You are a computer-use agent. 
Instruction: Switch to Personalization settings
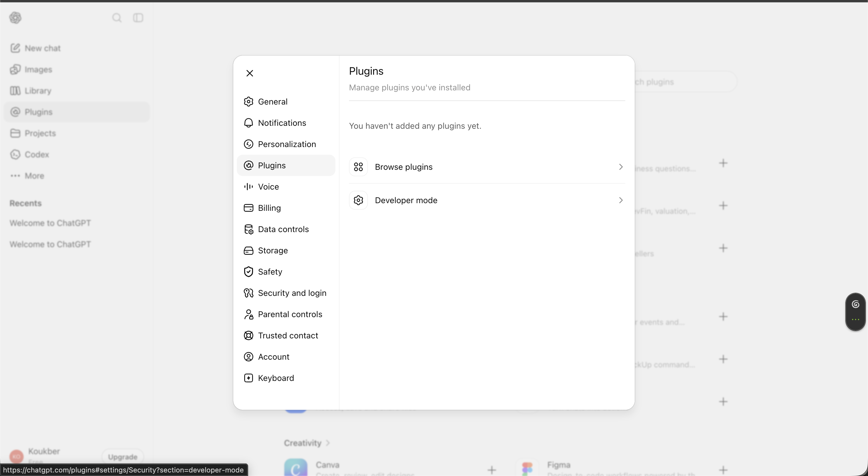pyautogui.click(x=286, y=144)
